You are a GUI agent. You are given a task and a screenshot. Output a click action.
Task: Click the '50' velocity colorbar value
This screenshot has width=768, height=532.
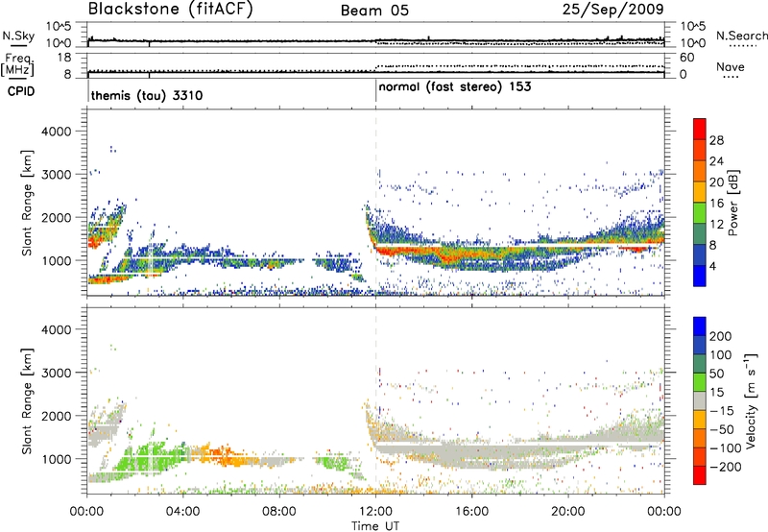716,374
